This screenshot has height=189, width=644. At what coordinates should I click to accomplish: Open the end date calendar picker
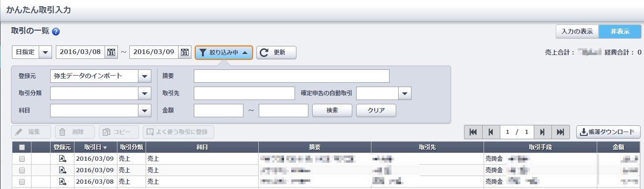click(x=185, y=52)
